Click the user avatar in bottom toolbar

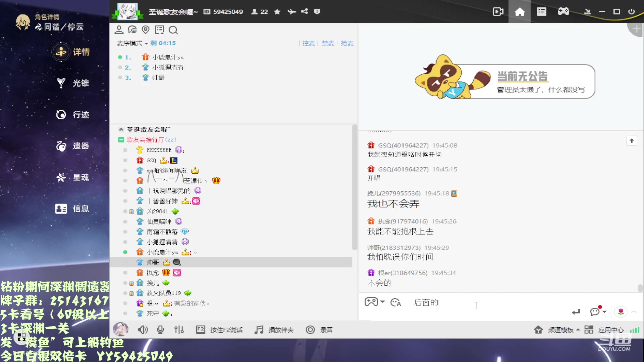(120, 329)
